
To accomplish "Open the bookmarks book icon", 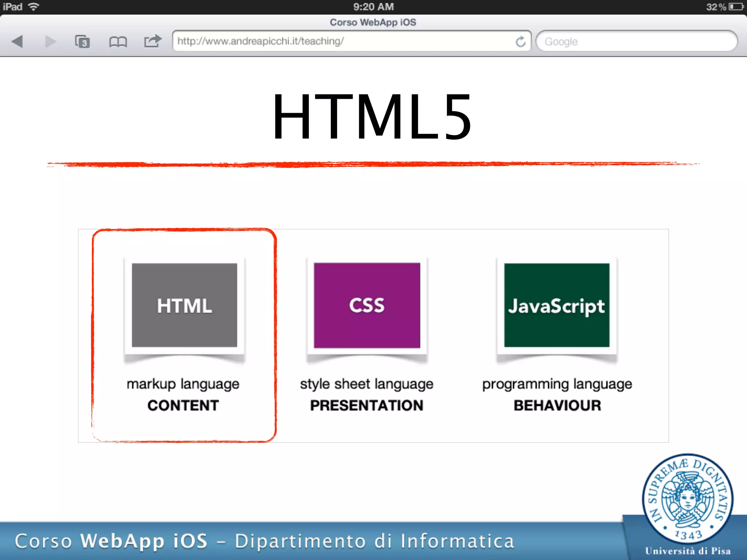I will (x=118, y=42).
